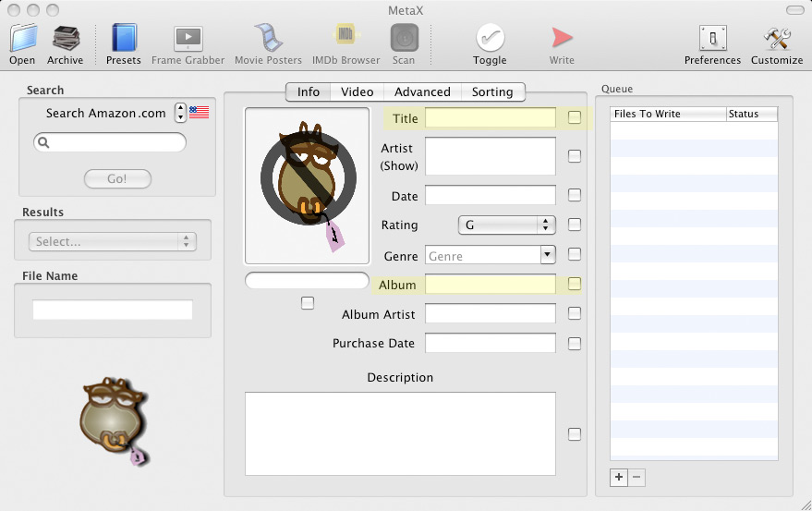Viewport: 812px width, 511px height.
Task: Click the toolbar pill button in the title bar
Action: pos(795,10)
